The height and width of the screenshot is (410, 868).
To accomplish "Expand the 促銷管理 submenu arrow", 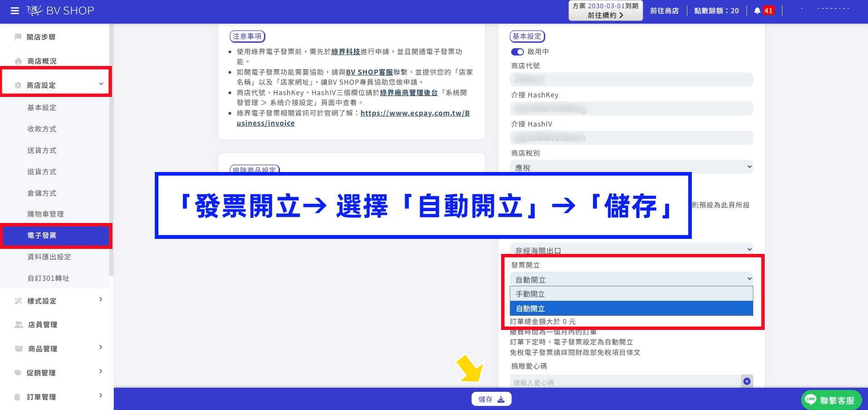I will 101,371.
